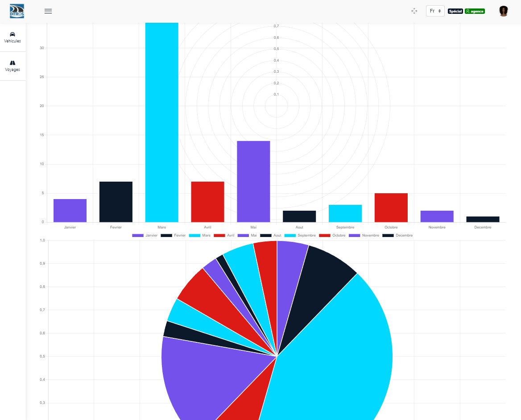This screenshot has height=420, width=521.
Task: Toggle Mars legend swatch
Action: coord(194,235)
